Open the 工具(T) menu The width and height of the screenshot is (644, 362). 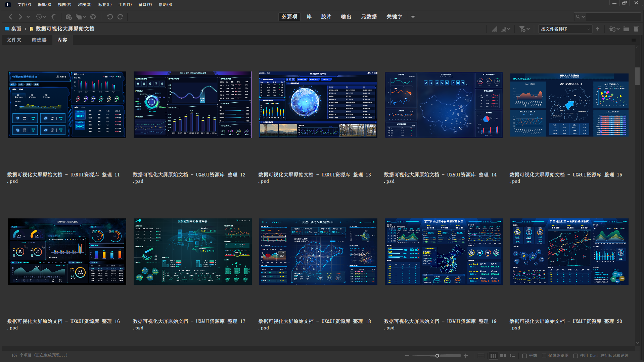coord(125,5)
